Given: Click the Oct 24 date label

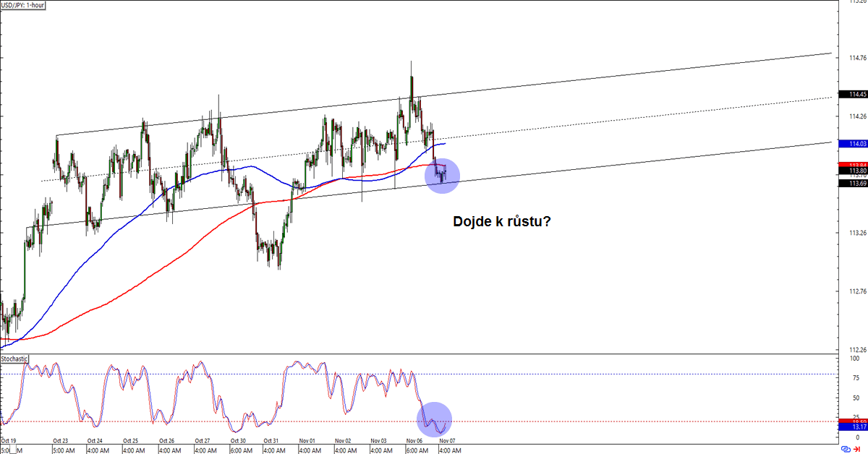Looking at the screenshot, I should [95, 440].
